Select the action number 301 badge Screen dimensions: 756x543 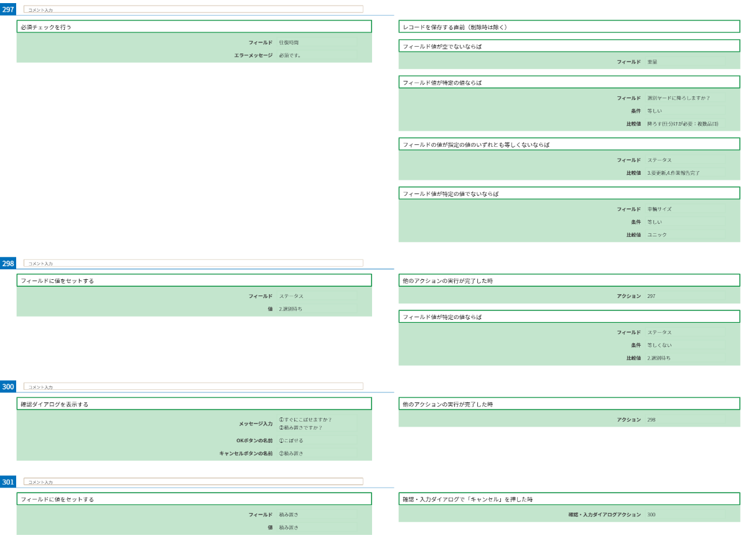pos(8,482)
